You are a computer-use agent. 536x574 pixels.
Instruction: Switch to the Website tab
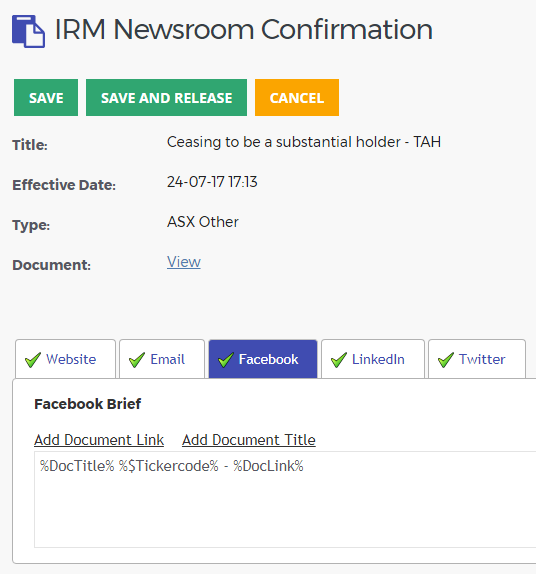tap(66, 359)
